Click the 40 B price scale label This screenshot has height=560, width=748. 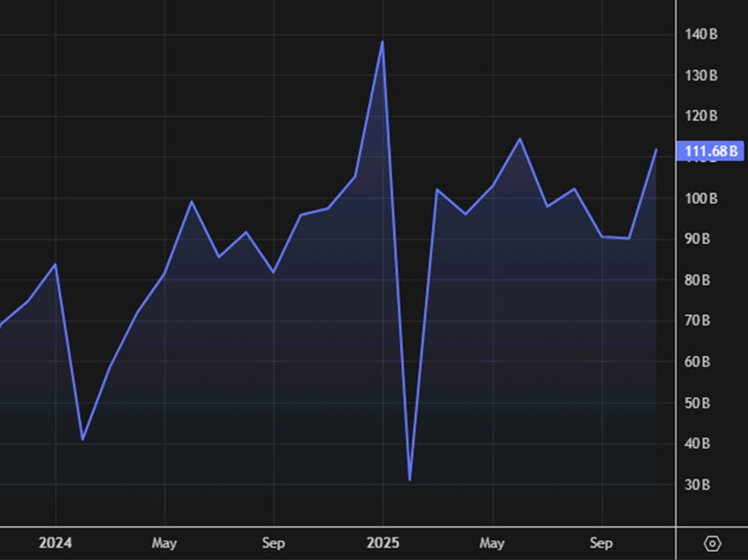point(697,443)
